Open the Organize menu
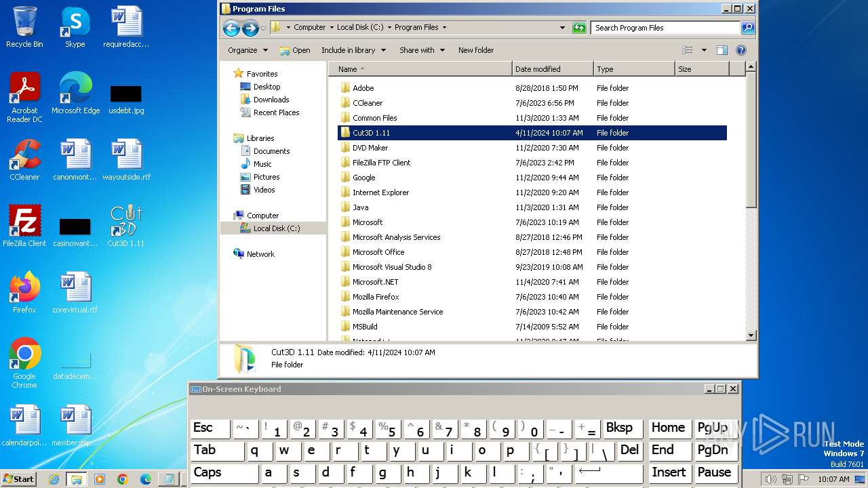This screenshot has width=868, height=488. [x=248, y=50]
